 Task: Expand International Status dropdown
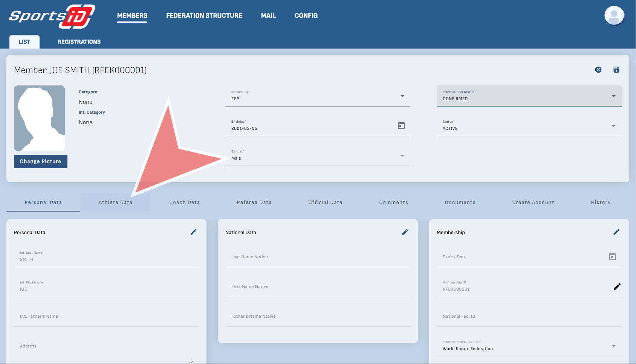point(613,96)
